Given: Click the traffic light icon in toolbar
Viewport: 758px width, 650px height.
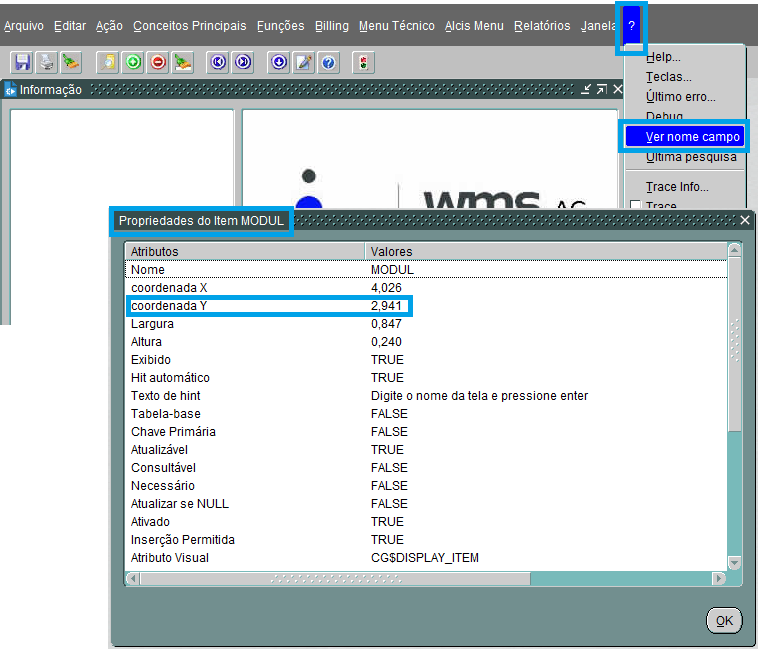Looking at the screenshot, I should tap(362, 62).
